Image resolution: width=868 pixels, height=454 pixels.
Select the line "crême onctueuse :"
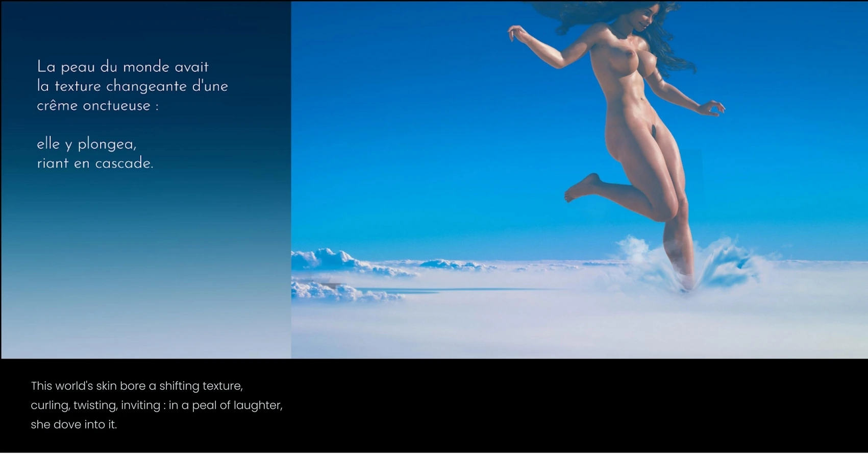pyautogui.click(x=97, y=106)
